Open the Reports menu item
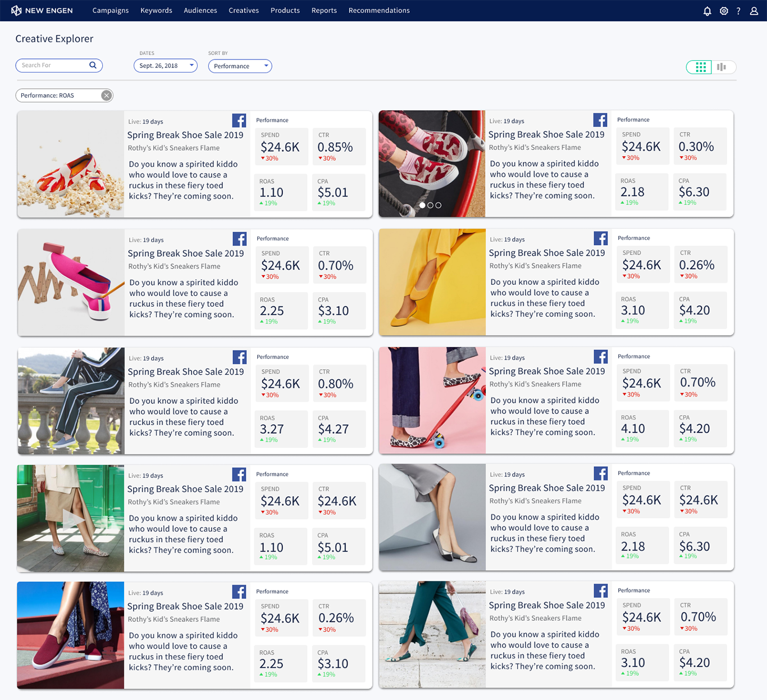Image resolution: width=767 pixels, height=700 pixels. click(324, 11)
